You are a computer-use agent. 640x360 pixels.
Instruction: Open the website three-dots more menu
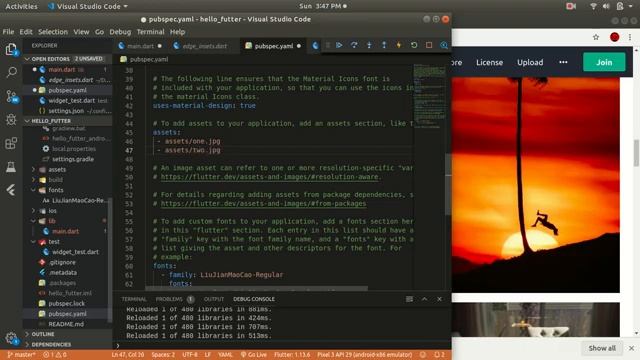[563, 62]
